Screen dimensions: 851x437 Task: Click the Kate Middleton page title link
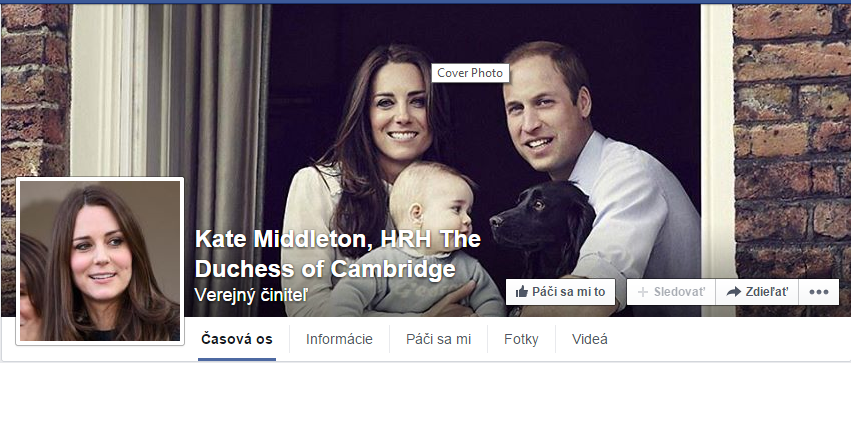(338, 254)
